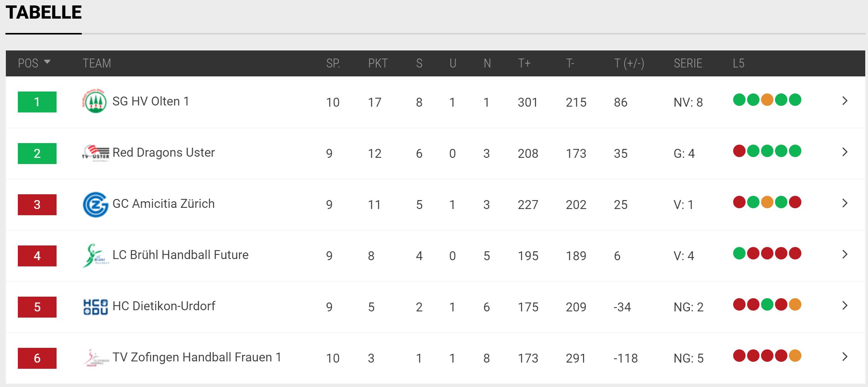Click the LC Brühl Handball logo
This screenshot has height=387, width=868.
95,256
